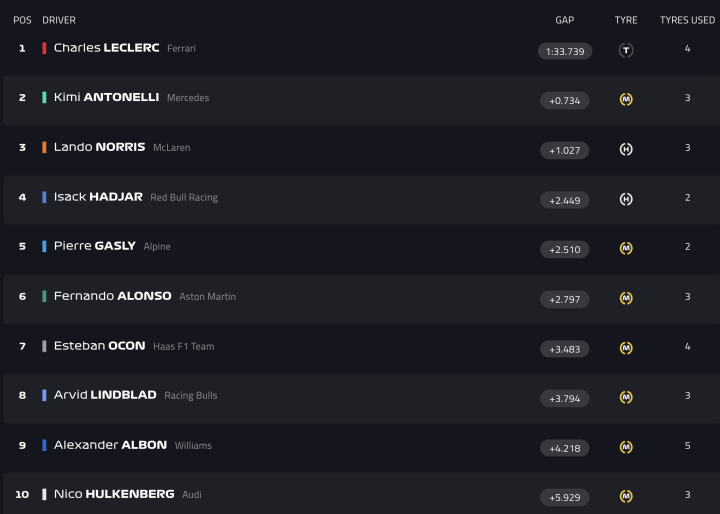Image resolution: width=720 pixels, height=514 pixels.
Task: Click Ferrari red team color bar
Action: 44,48
